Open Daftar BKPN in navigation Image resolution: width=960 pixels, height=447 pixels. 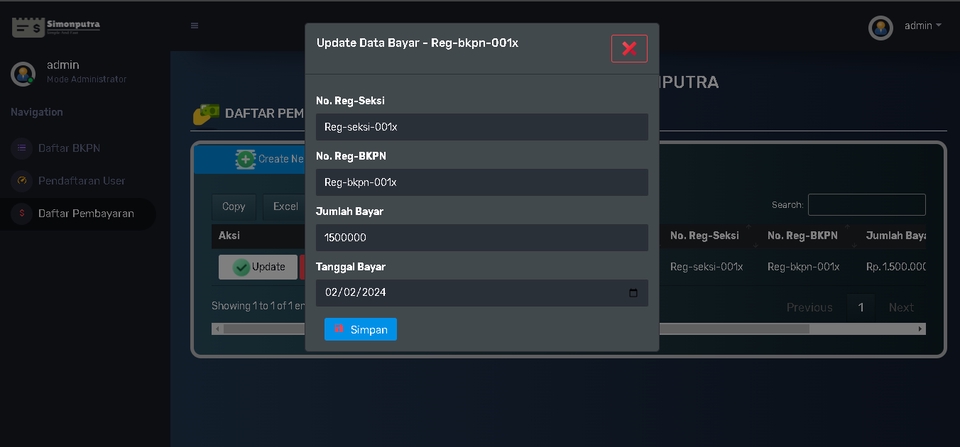tap(69, 148)
